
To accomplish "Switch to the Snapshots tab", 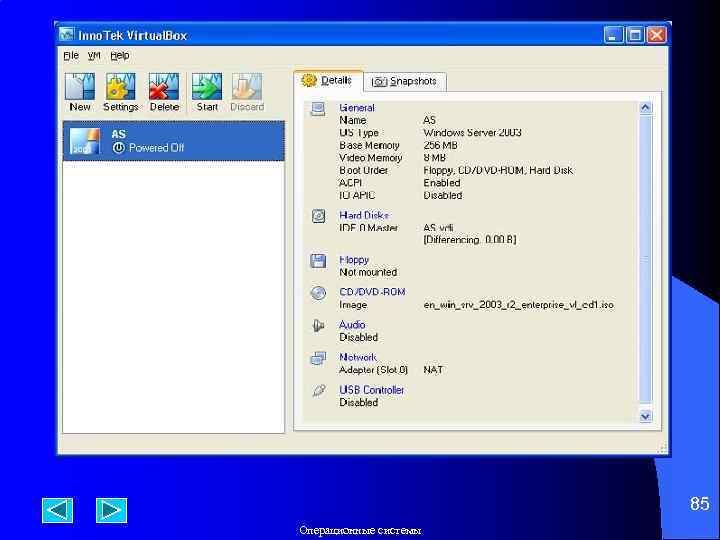I will (405, 81).
